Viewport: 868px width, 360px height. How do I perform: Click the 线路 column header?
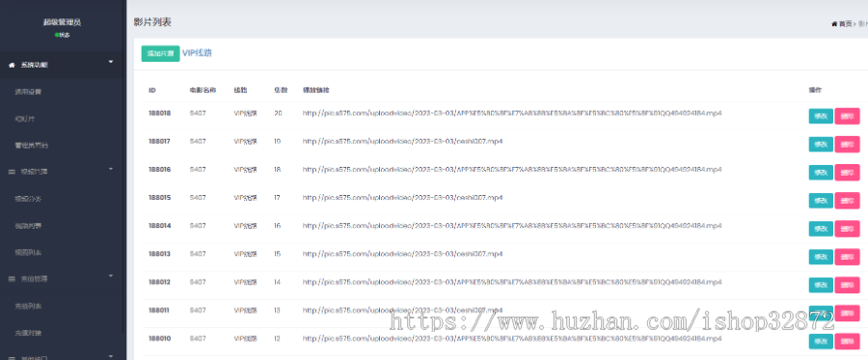coord(240,90)
